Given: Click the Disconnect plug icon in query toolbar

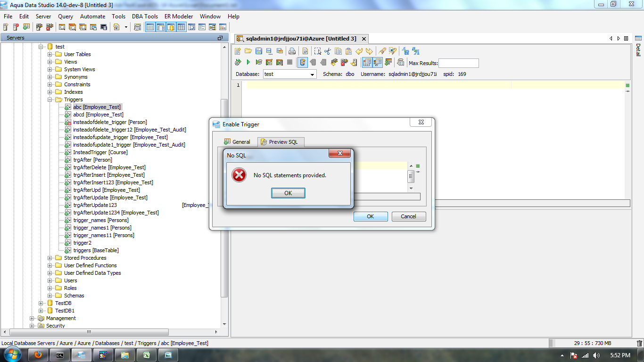Looking at the screenshot, I should (344, 62).
